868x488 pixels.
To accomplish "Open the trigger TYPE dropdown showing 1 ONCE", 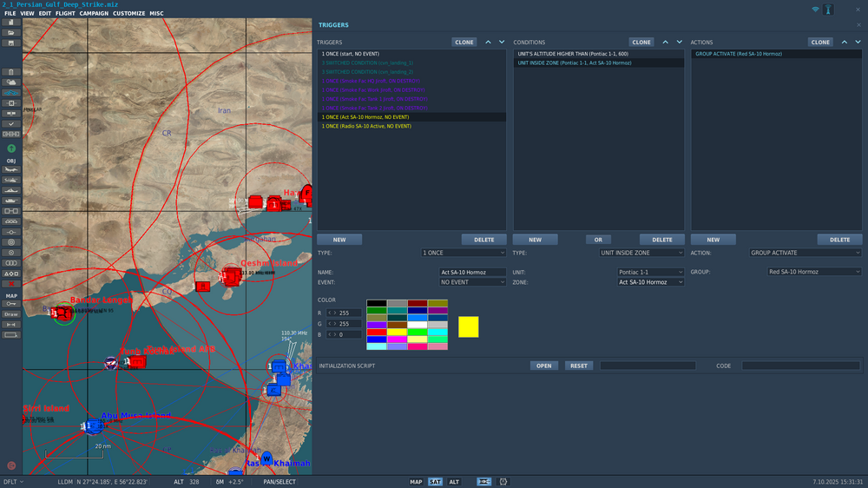I will pos(464,253).
